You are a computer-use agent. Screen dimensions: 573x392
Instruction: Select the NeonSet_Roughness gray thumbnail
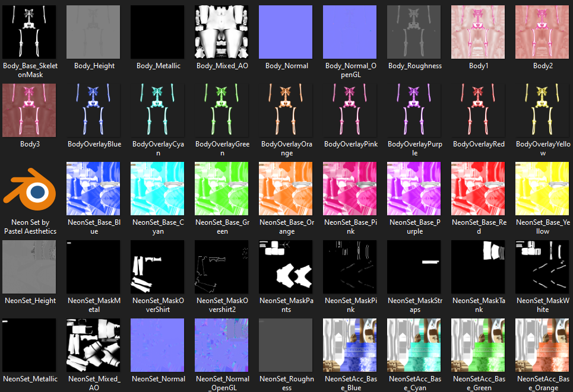pyautogui.click(x=286, y=345)
